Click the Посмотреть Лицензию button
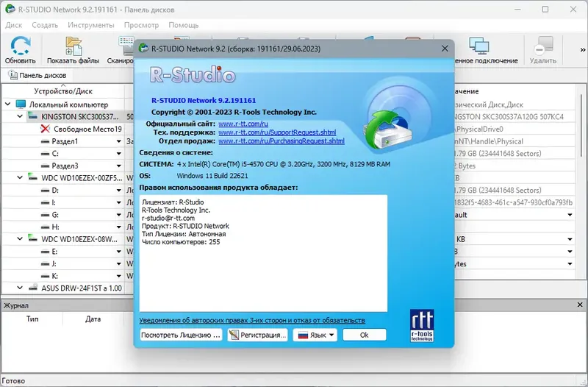588x387 pixels. point(181,335)
